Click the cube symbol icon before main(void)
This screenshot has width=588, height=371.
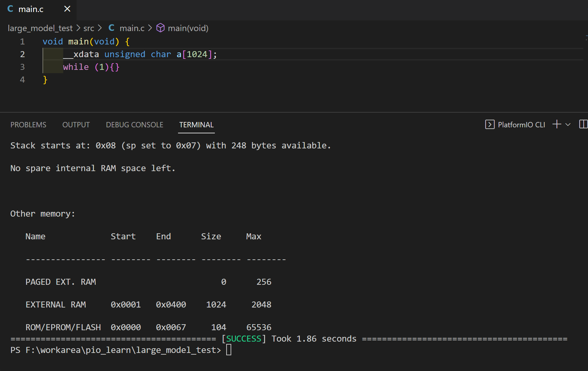click(x=161, y=28)
